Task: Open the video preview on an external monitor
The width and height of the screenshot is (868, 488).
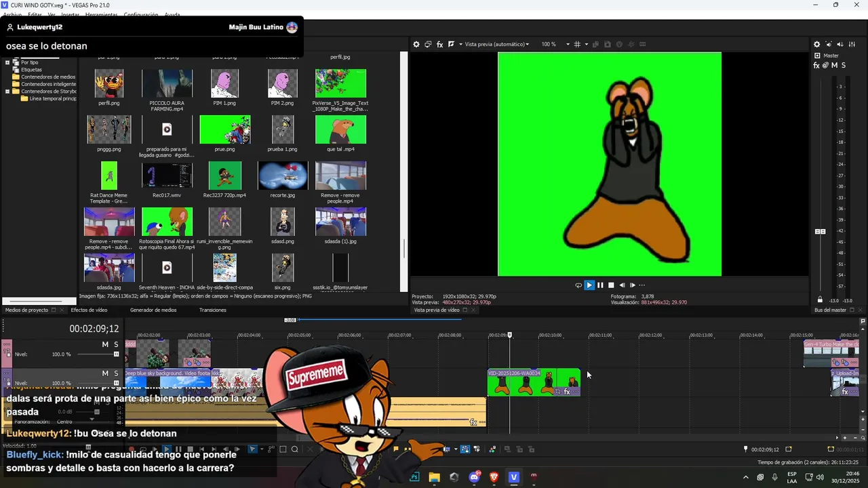Action: point(428,44)
